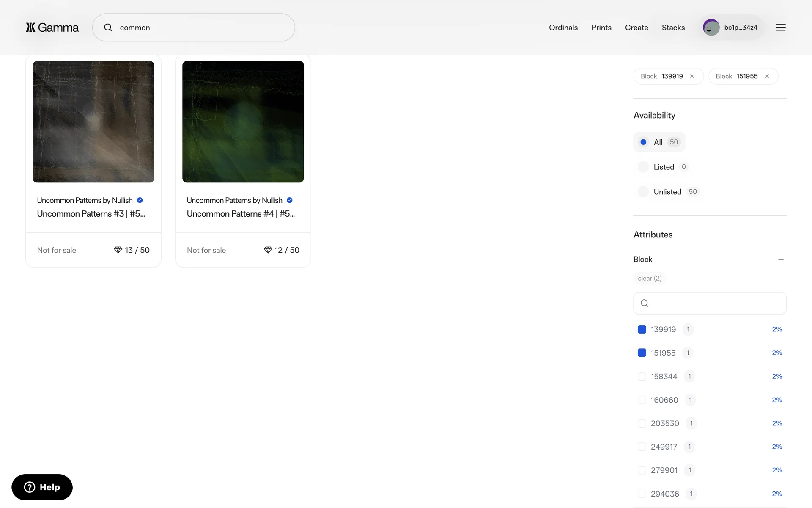Click the search magnifier icon in header

(108, 28)
